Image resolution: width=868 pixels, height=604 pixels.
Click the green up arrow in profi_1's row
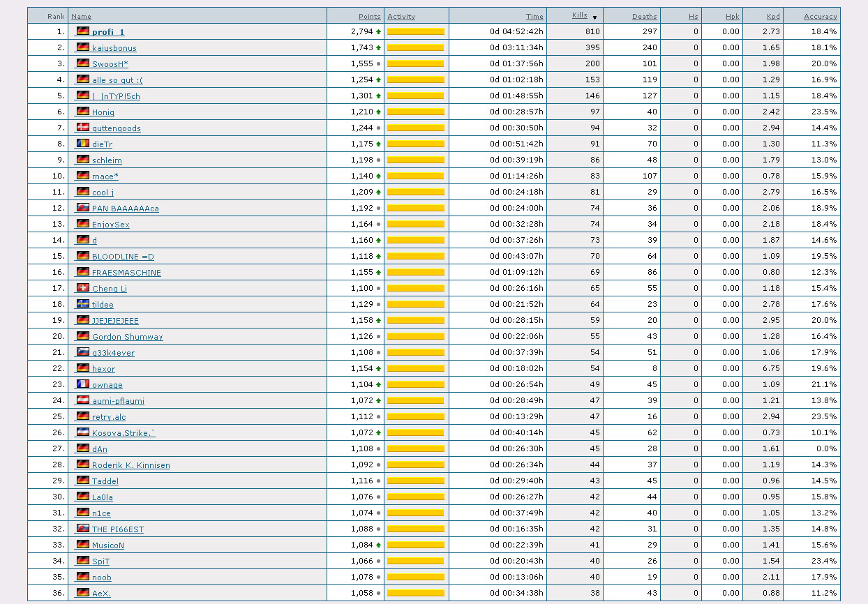coord(378,31)
